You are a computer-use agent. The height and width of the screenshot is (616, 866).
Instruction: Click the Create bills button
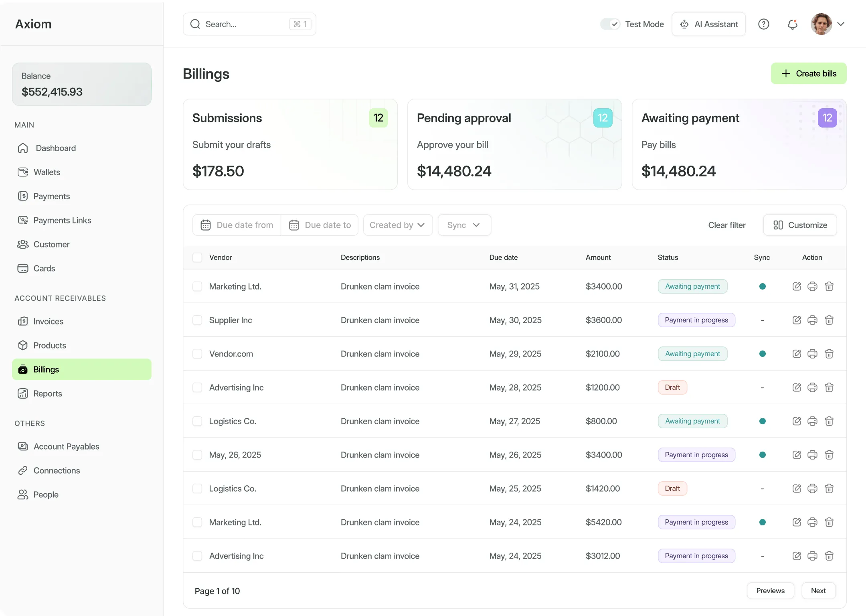[x=809, y=73]
